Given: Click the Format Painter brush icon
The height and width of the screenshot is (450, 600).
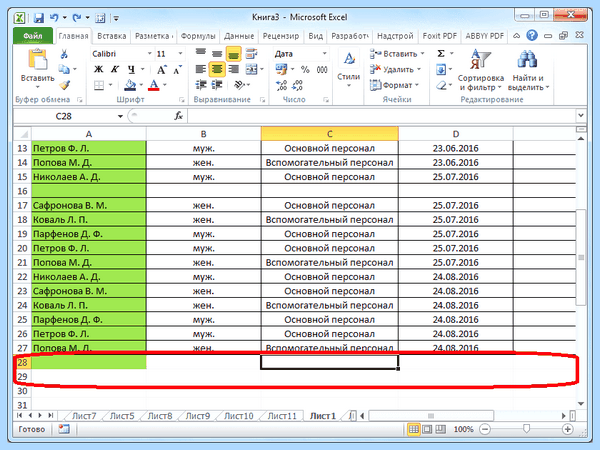Looking at the screenshot, I should (64, 85).
